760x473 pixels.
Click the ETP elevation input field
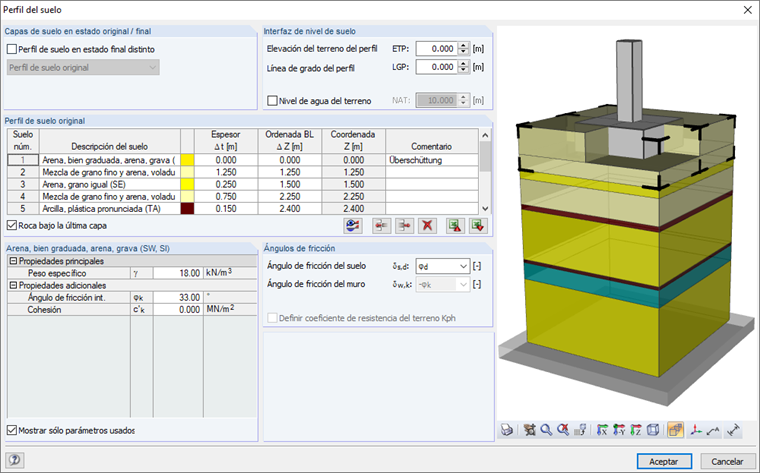(436, 49)
